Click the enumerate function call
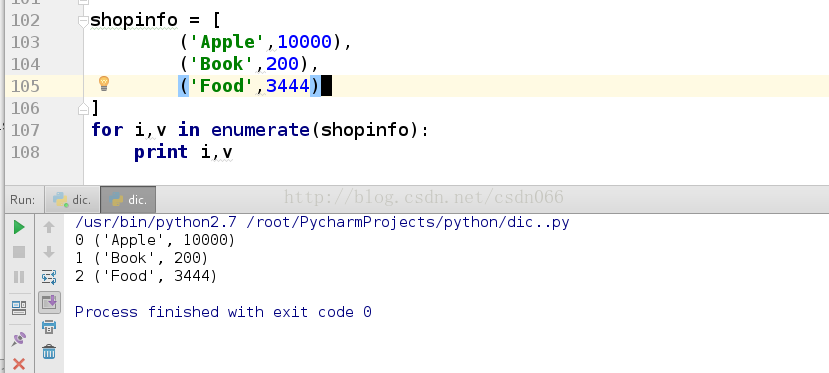829x373 pixels. [260, 130]
